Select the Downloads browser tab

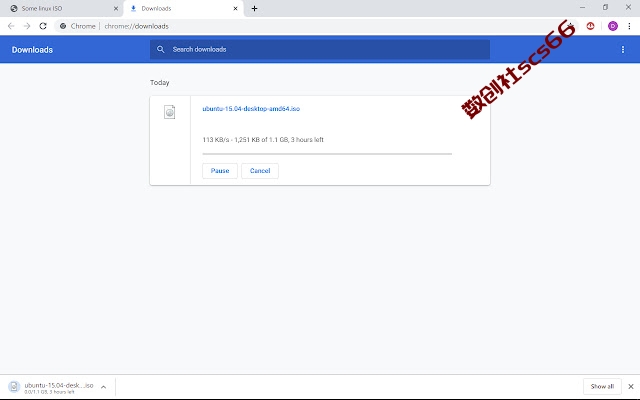click(x=184, y=9)
